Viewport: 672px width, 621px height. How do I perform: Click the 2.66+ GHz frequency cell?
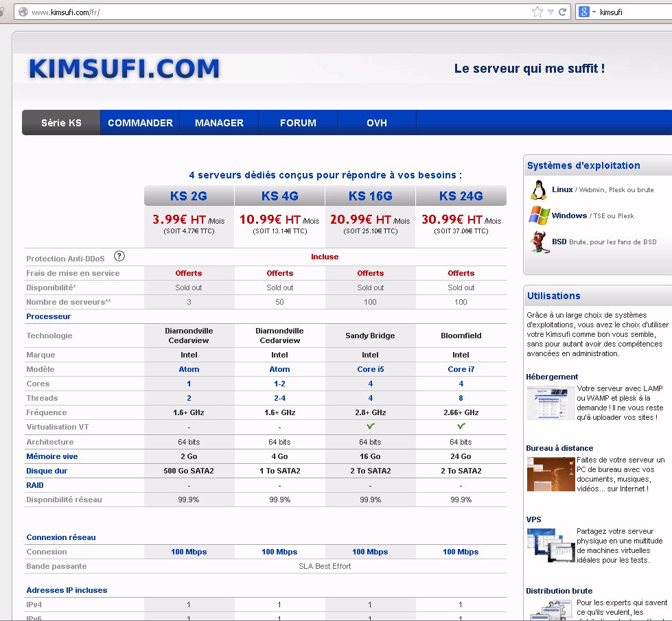tap(461, 412)
